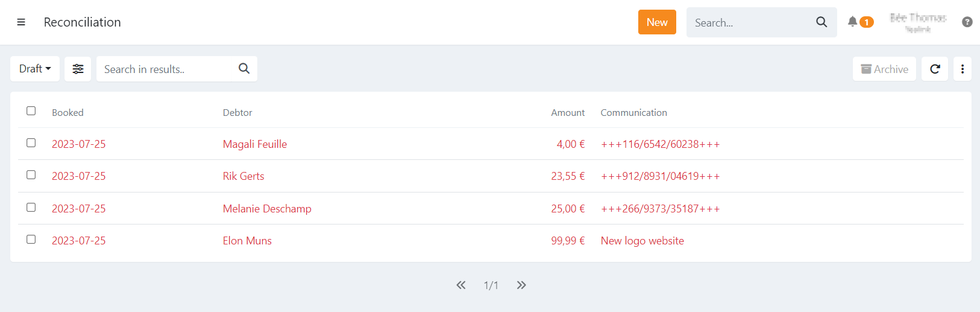The image size is (980, 312).
Task: Open the Rik Gerts debtor link
Action: click(x=243, y=176)
